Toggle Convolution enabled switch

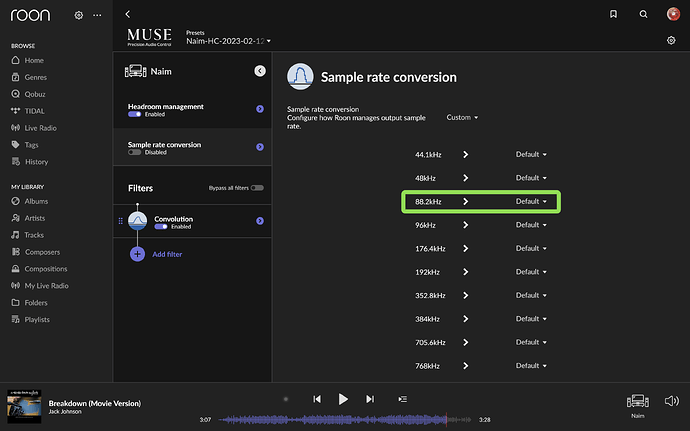click(161, 227)
